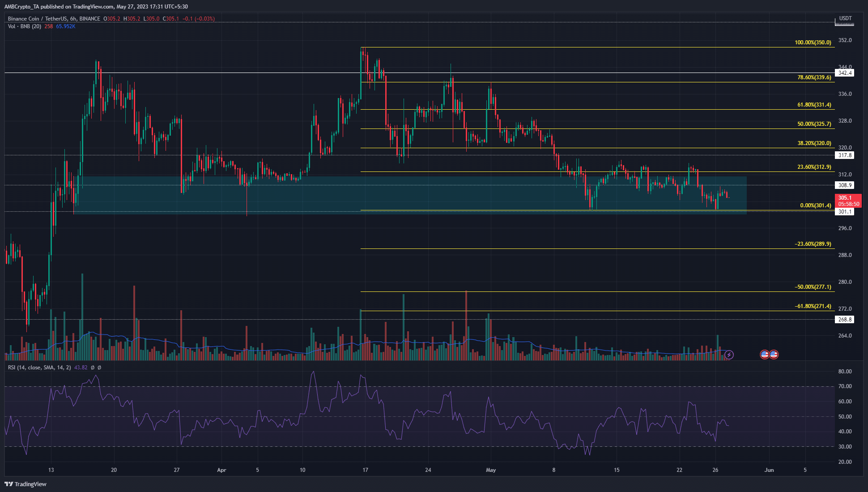Click the -23.60%(289.9) Fibonacci extension label
Viewport: 868px width, 492px height.
click(813, 244)
